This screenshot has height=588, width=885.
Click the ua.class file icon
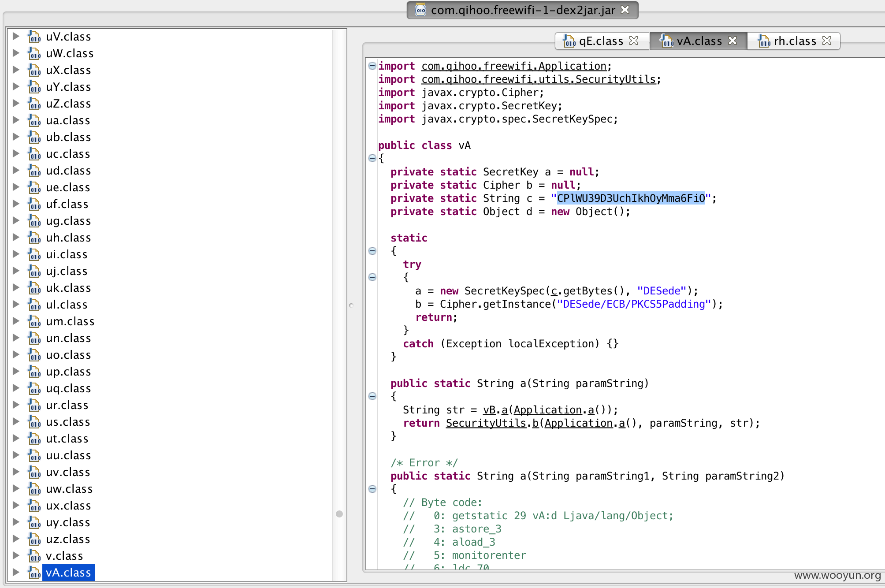34,120
